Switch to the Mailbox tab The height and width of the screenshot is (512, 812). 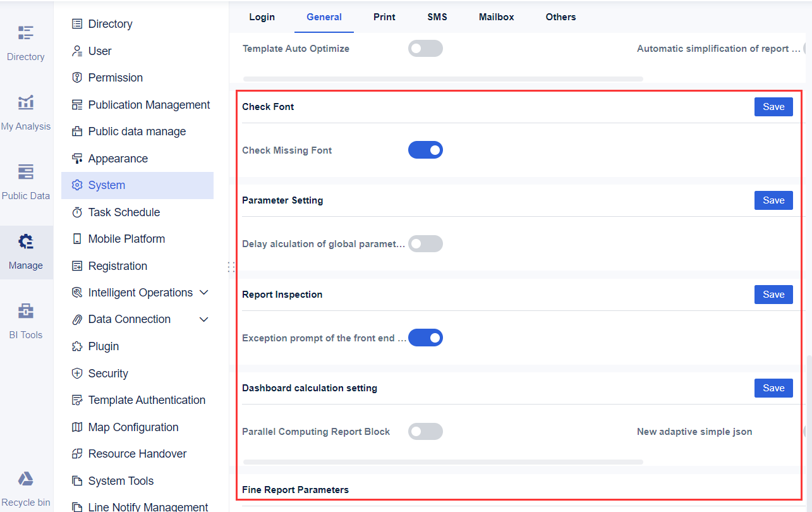[x=496, y=17]
